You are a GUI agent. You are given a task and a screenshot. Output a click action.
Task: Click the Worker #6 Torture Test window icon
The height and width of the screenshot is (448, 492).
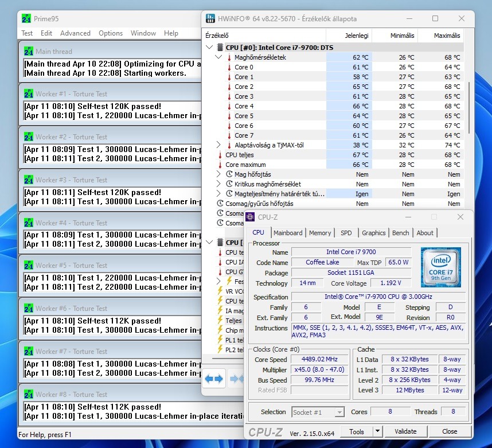(x=28, y=308)
